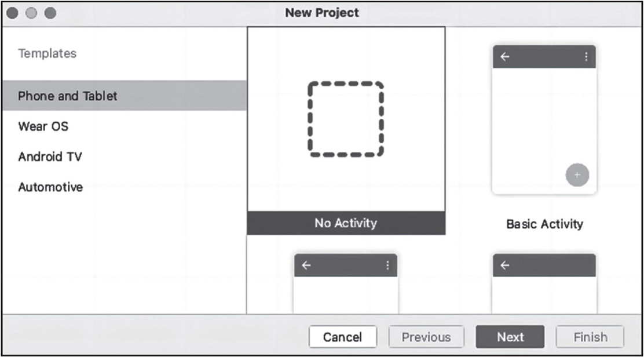Click the Basic Activity back arrow icon
The height and width of the screenshot is (357, 644).
505,57
